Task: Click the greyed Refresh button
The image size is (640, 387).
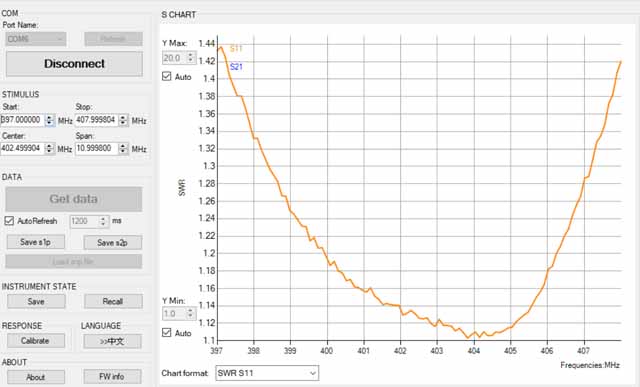Action: tap(113, 39)
